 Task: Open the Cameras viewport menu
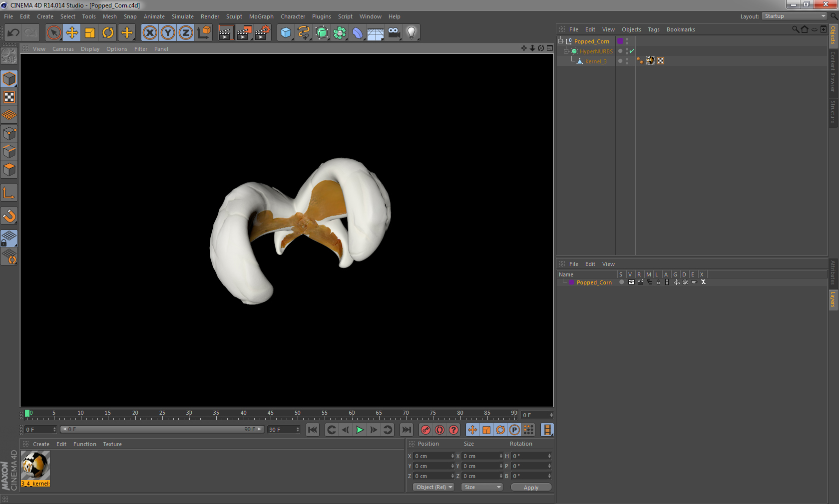pos(63,49)
